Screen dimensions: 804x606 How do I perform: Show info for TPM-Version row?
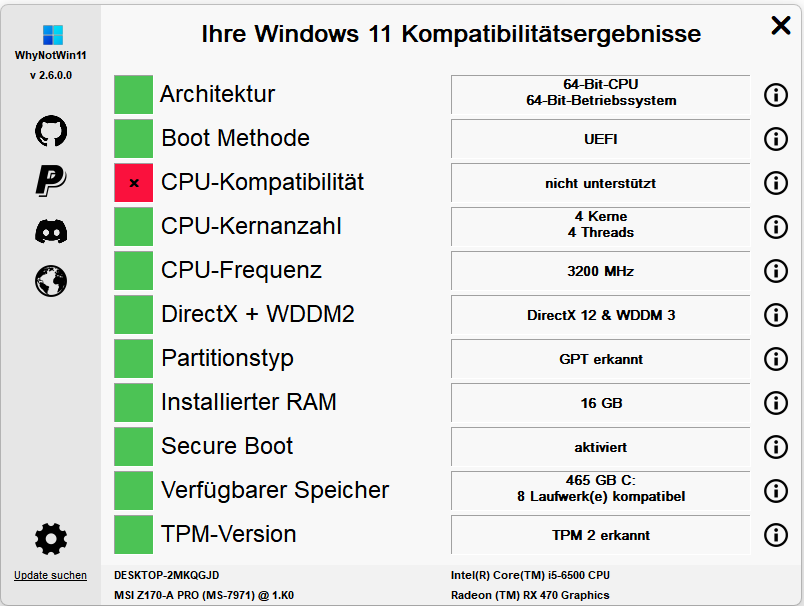pos(776,535)
